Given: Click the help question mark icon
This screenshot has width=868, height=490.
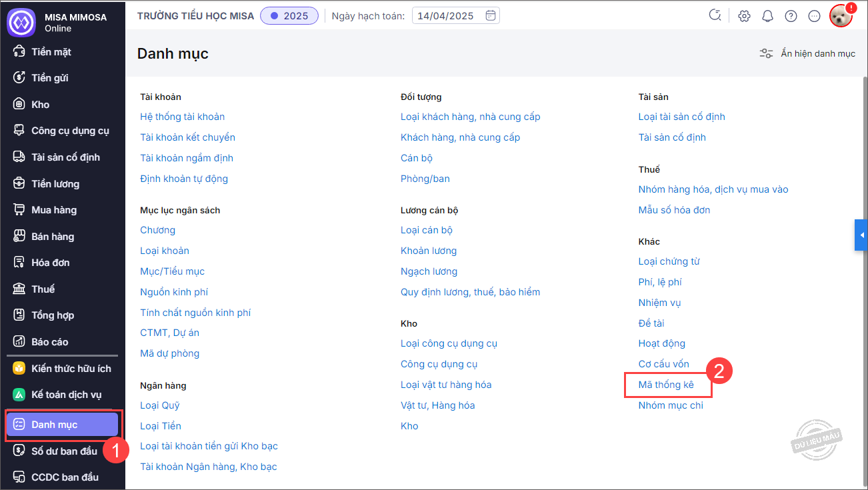Looking at the screenshot, I should pyautogui.click(x=791, y=16).
